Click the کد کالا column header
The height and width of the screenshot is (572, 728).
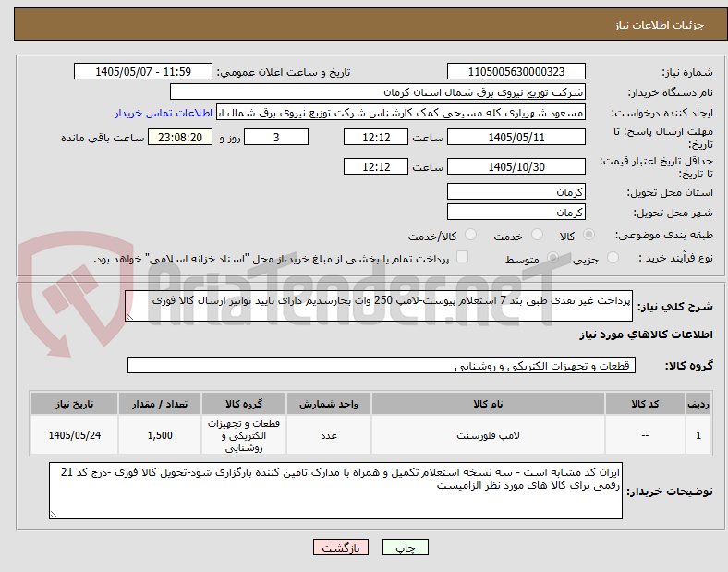(x=645, y=404)
